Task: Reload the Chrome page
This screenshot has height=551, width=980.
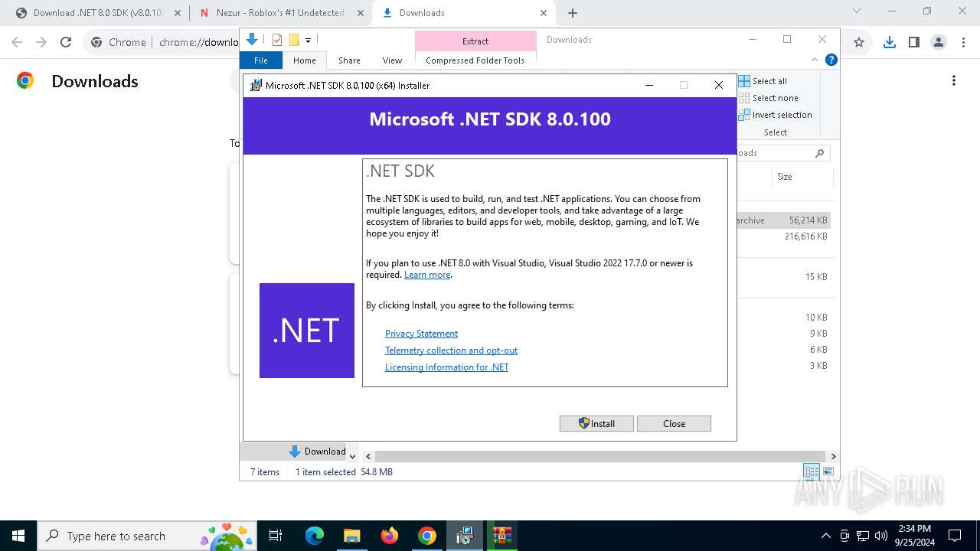Action: [x=66, y=42]
